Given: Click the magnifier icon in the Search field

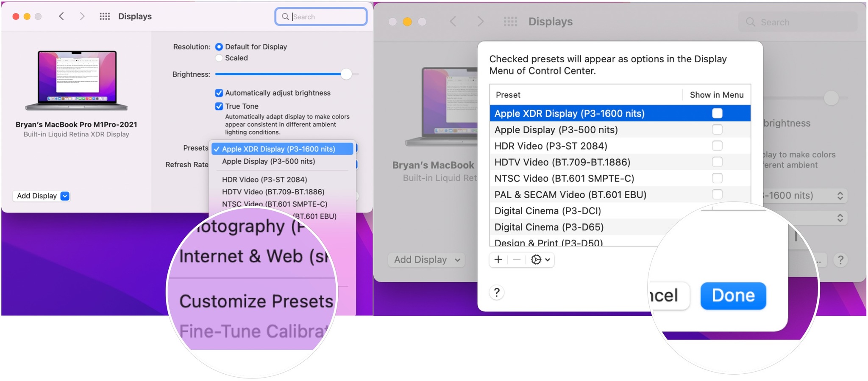Looking at the screenshot, I should pos(285,17).
